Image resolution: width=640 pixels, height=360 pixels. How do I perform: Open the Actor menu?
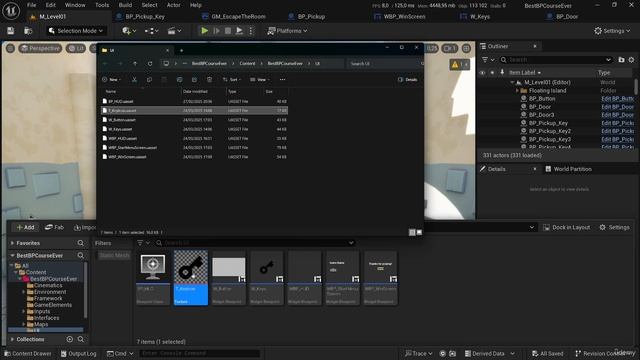pyautogui.click(x=173, y=5)
